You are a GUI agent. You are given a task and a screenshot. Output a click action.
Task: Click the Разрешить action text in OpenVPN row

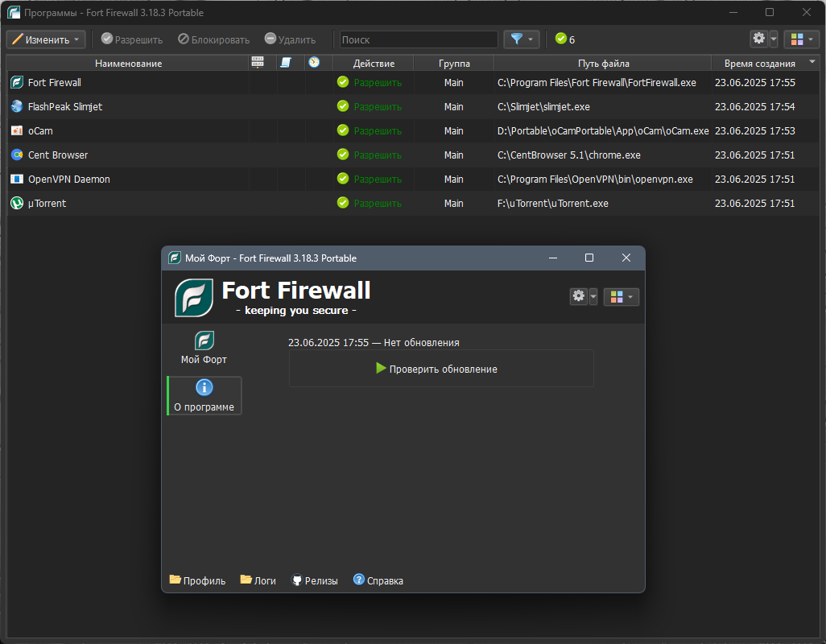pos(378,180)
